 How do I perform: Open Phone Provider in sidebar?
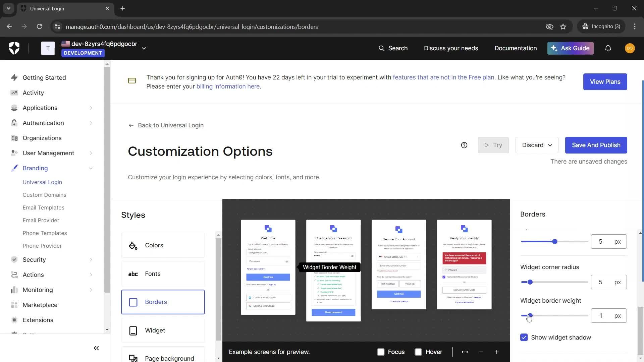(x=42, y=246)
